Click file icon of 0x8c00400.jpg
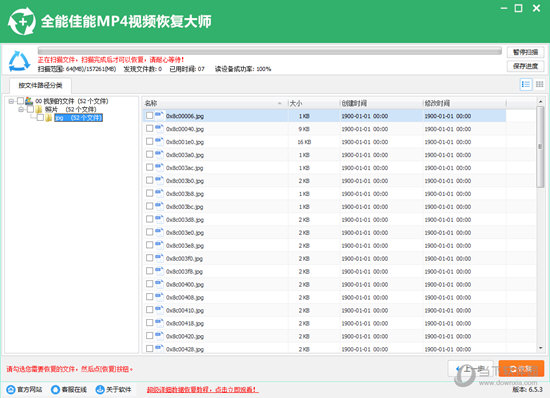550x398 pixels. [x=159, y=284]
